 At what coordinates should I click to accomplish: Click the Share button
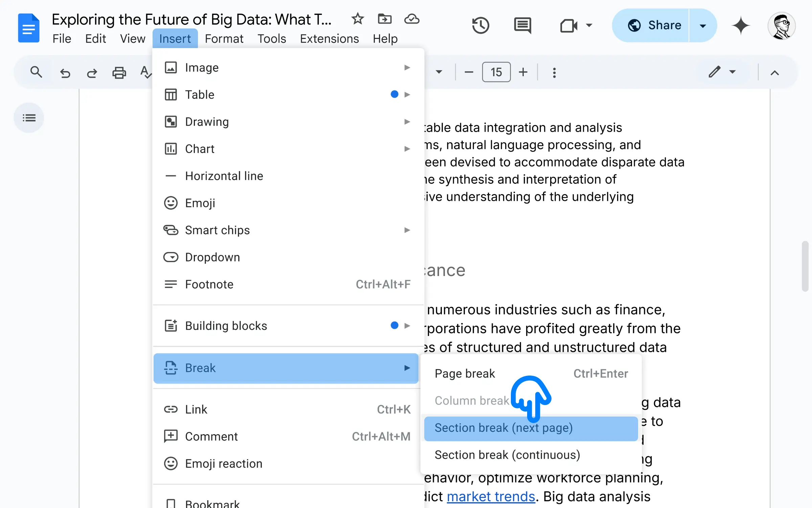point(651,26)
